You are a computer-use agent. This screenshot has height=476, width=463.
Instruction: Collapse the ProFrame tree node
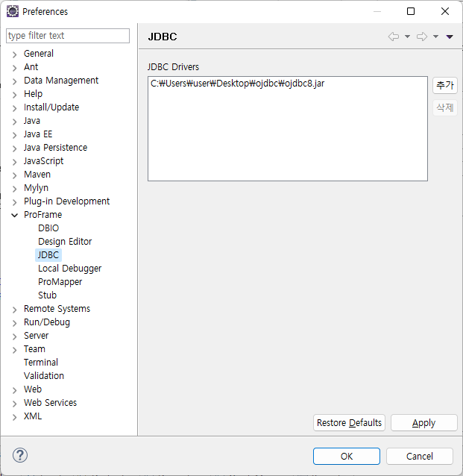tap(14, 215)
